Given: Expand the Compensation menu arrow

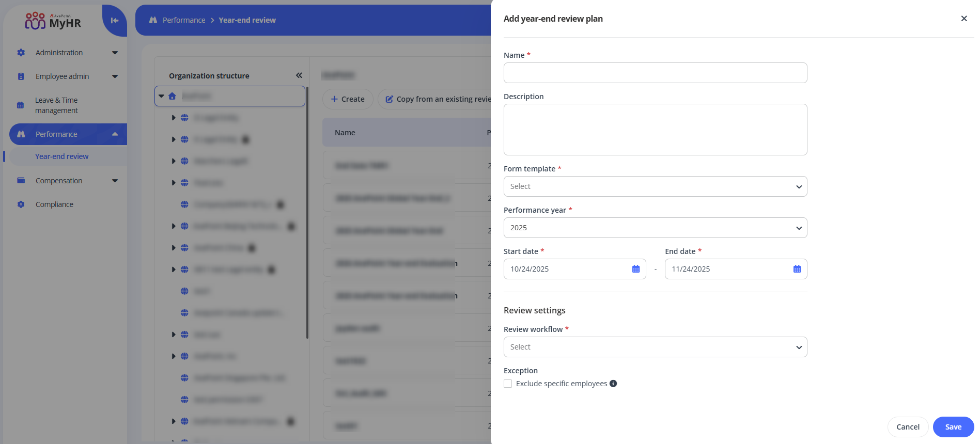Looking at the screenshot, I should click(x=115, y=181).
